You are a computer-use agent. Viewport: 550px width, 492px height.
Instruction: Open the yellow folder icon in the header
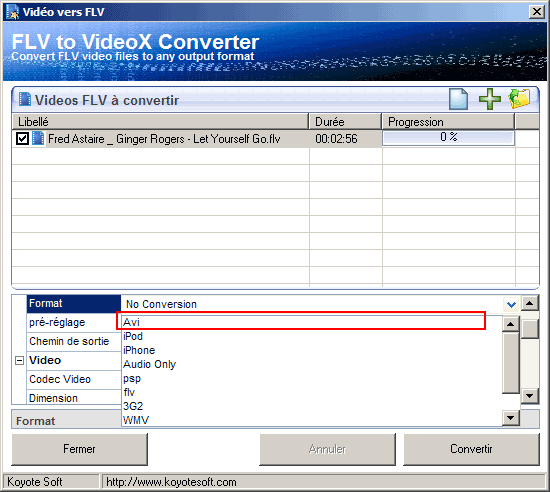[519, 99]
